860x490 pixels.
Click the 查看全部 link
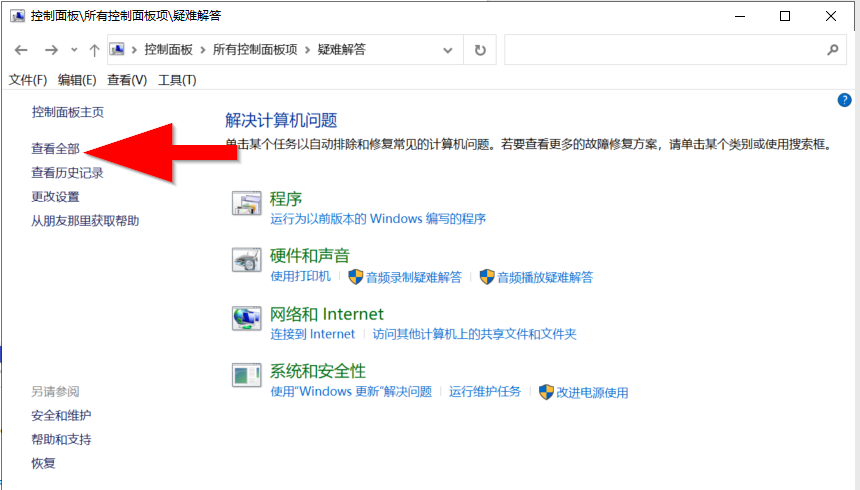(55, 149)
